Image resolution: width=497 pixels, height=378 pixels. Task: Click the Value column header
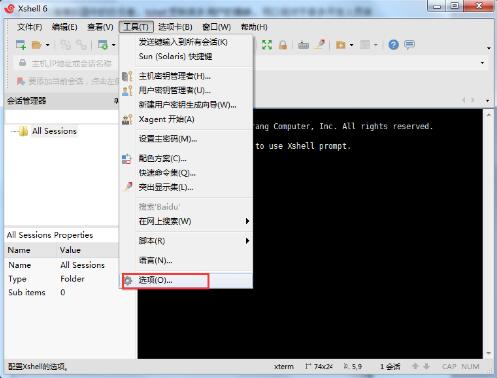(x=70, y=250)
